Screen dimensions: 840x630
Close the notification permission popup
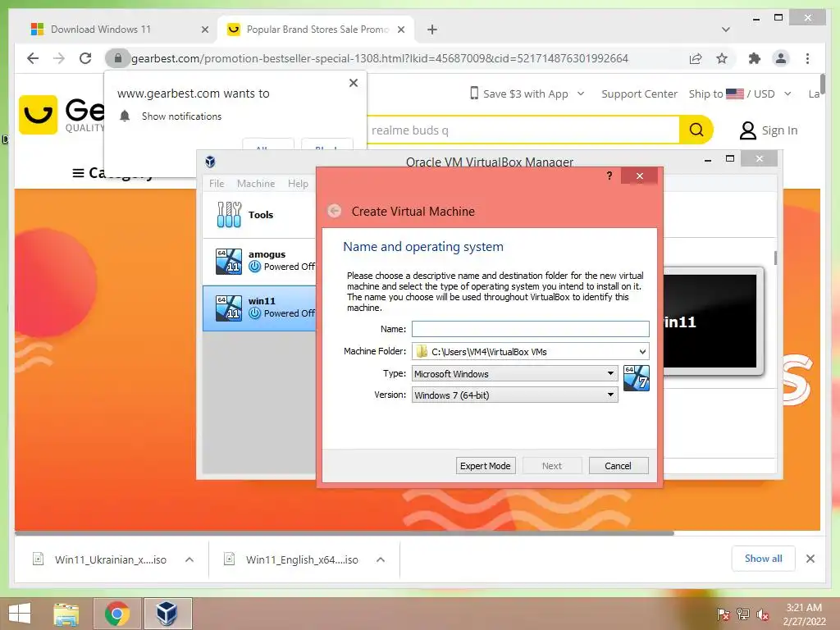pos(353,83)
